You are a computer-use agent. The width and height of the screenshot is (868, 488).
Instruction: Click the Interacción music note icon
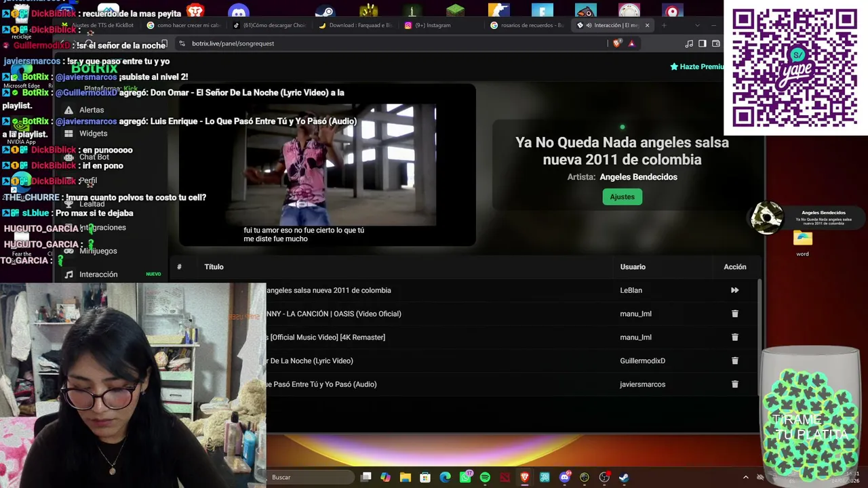(x=68, y=274)
